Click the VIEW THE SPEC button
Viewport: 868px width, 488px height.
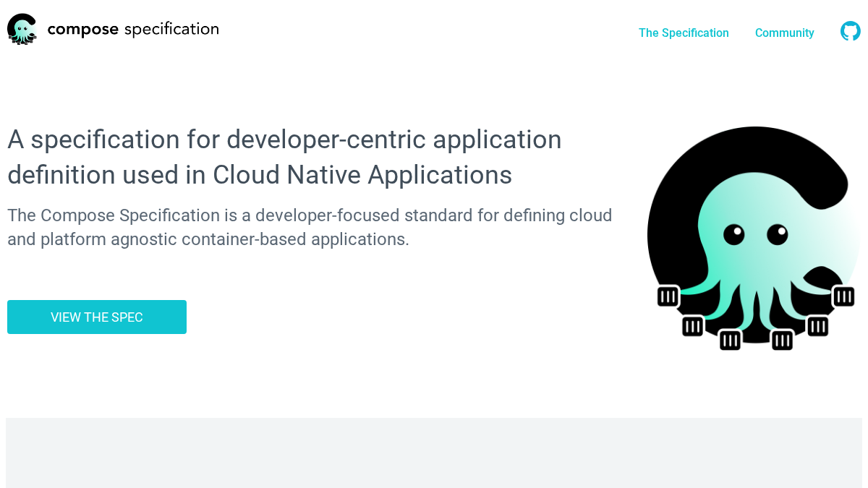[97, 317]
